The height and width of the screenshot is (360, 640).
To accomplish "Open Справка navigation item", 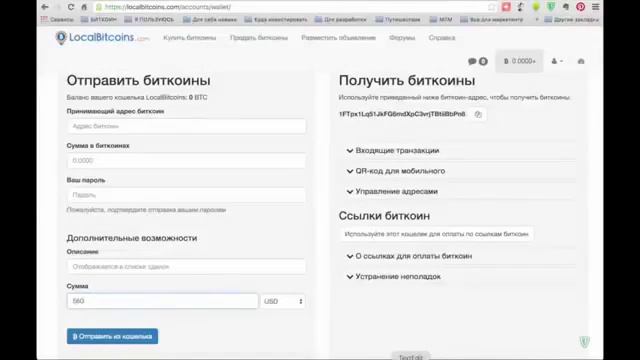I will 442,38.
